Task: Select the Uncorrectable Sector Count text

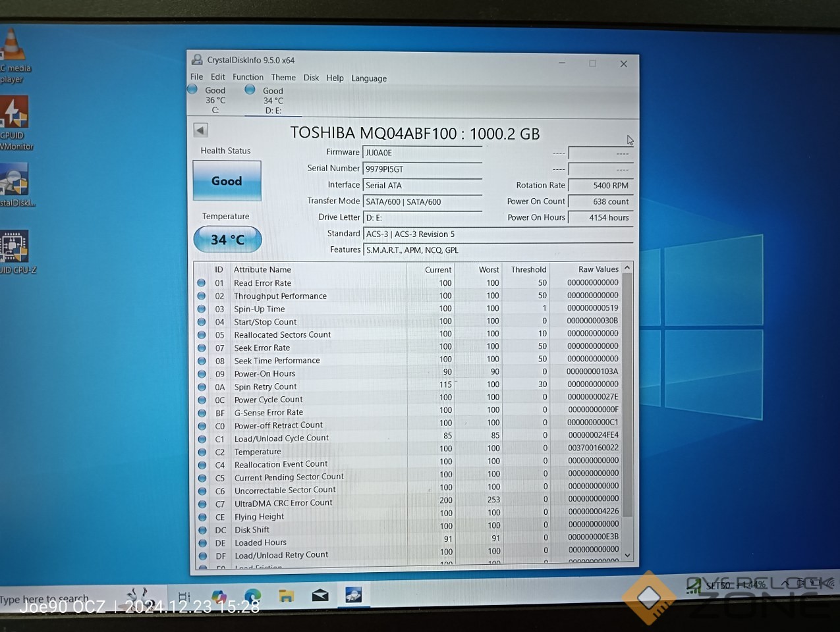Action: [285, 490]
